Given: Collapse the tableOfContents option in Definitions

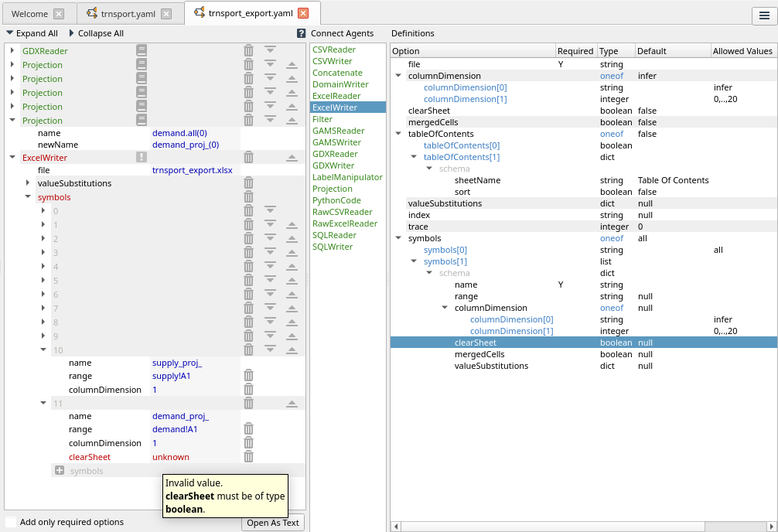Looking at the screenshot, I should 398,134.
